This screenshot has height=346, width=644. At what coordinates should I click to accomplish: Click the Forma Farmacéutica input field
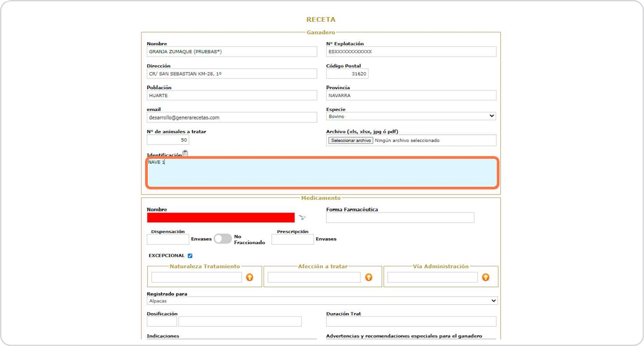tap(400, 218)
